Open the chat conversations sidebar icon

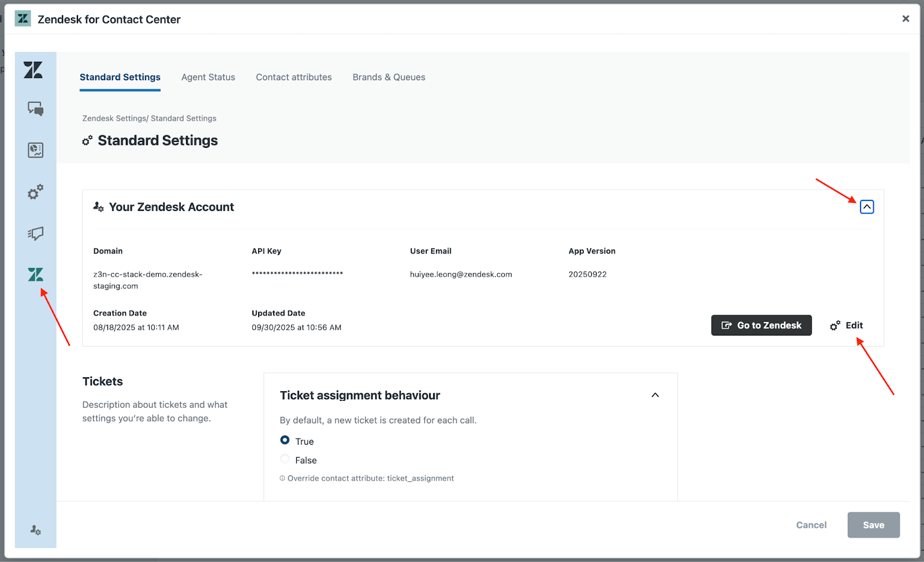click(35, 109)
